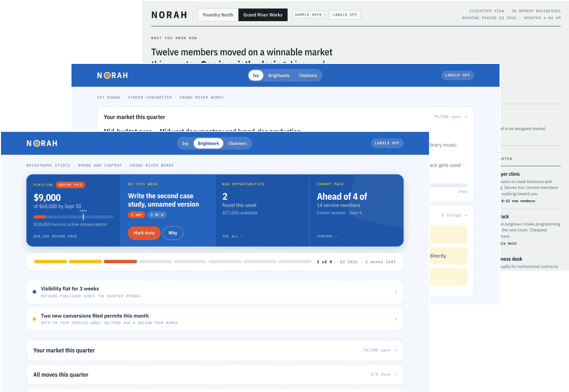Click the 2 of 8 quarter status text
This screenshot has height=392, width=569.
pos(324,262)
